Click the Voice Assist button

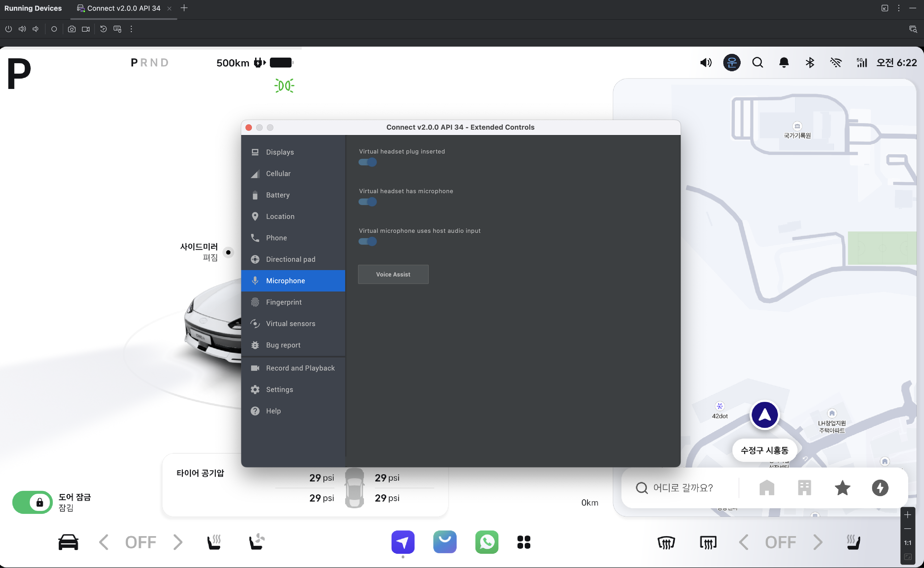pyautogui.click(x=393, y=274)
